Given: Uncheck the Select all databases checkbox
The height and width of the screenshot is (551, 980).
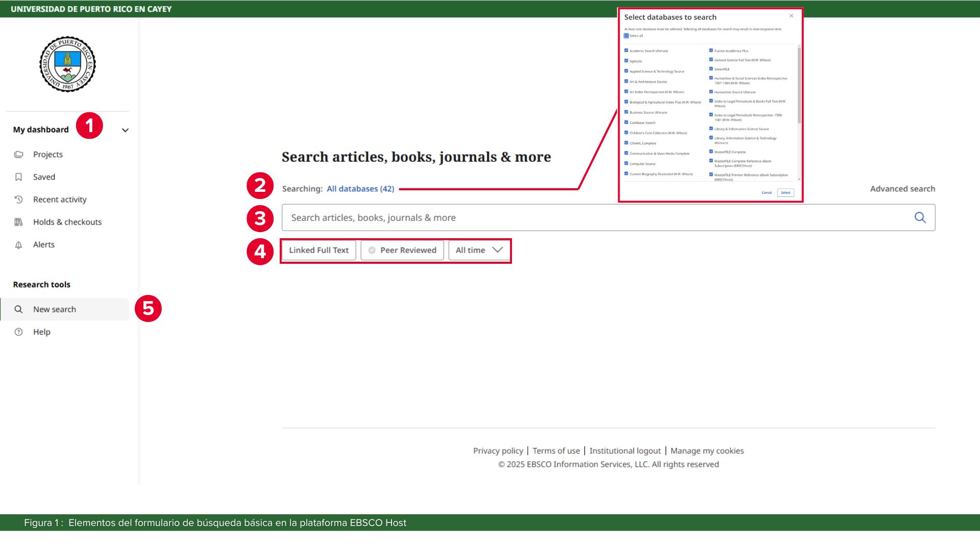Looking at the screenshot, I should [626, 35].
